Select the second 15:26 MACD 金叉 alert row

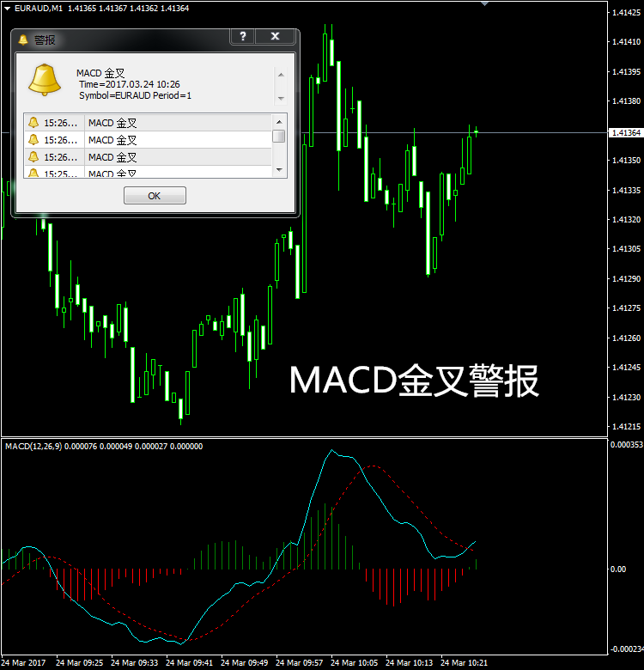tap(148, 140)
